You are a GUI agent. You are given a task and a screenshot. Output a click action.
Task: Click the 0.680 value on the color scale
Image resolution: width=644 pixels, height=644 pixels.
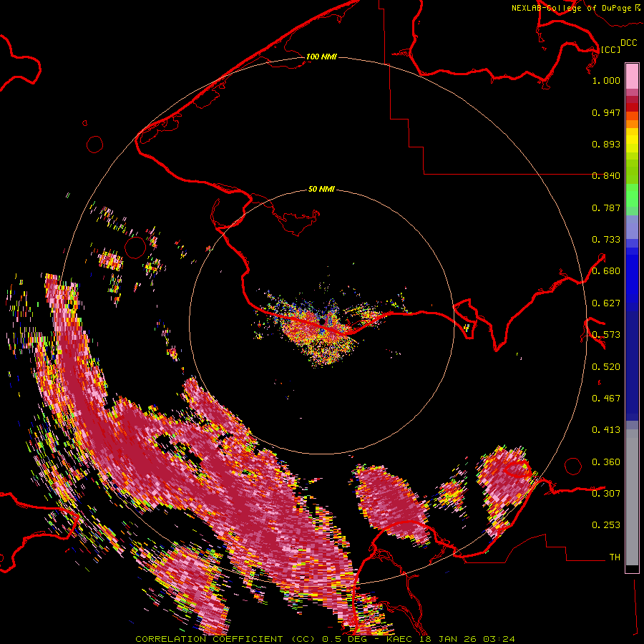[x=606, y=271]
